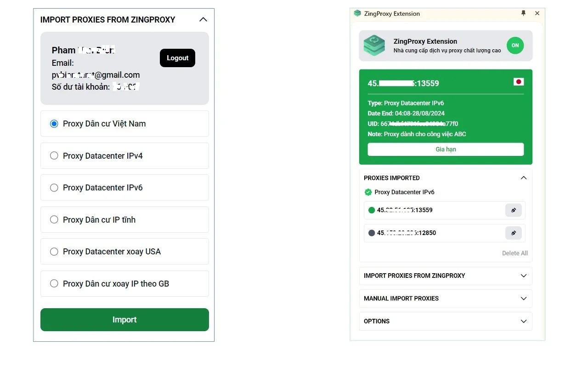Click the Delete All link

tap(514, 253)
